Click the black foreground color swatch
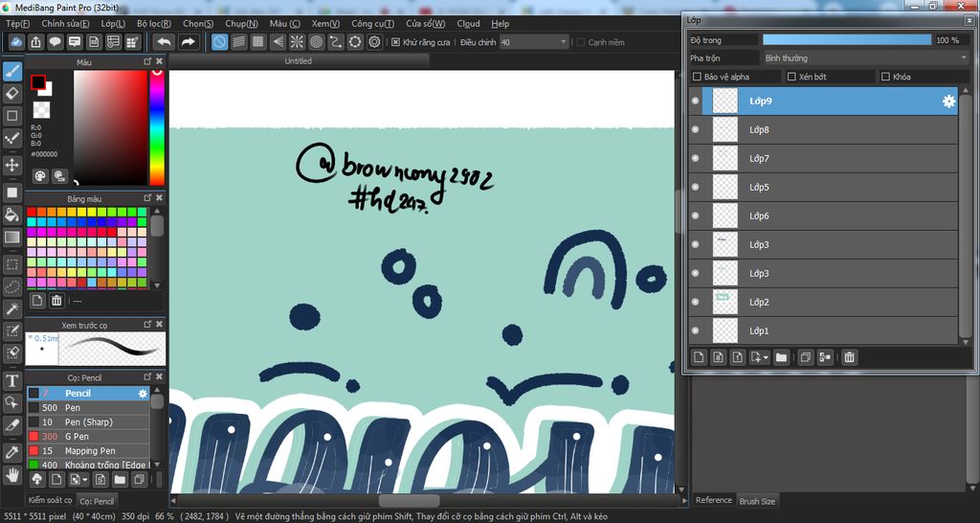The height and width of the screenshot is (523, 980). 38,82
